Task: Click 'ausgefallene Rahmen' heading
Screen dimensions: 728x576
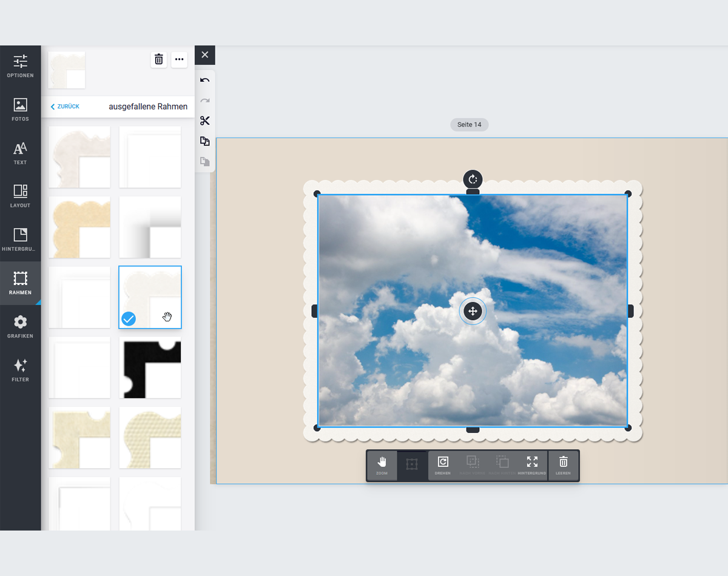Action: 148,107
